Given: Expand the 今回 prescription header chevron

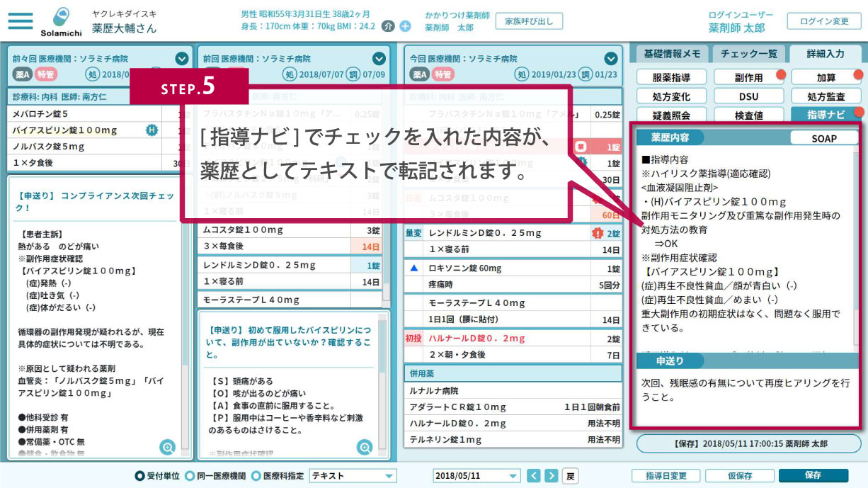Looking at the screenshot, I should click(x=611, y=59).
